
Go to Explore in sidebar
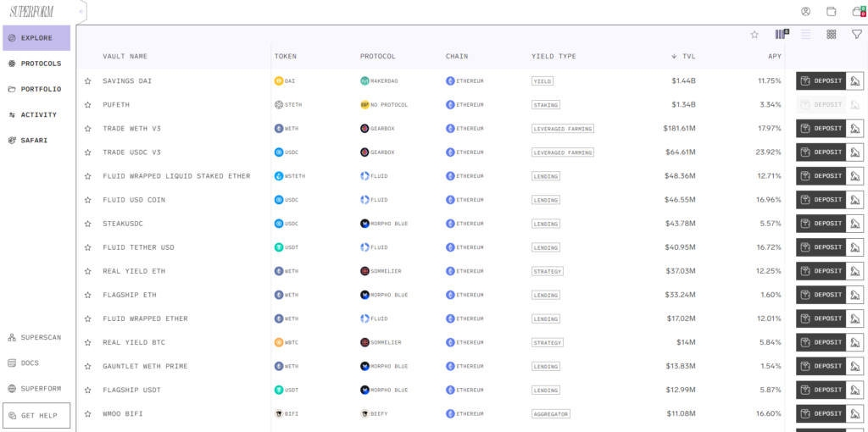pos(36,38)
